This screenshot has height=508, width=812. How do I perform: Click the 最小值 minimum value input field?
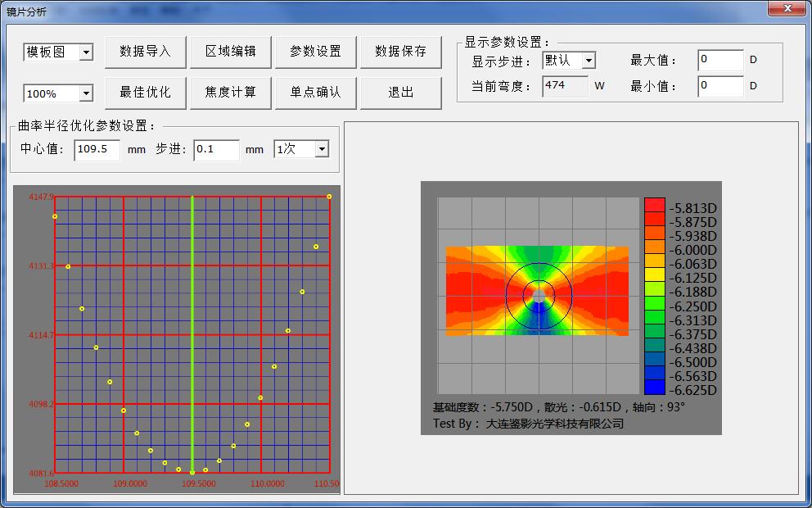[720, 86]
